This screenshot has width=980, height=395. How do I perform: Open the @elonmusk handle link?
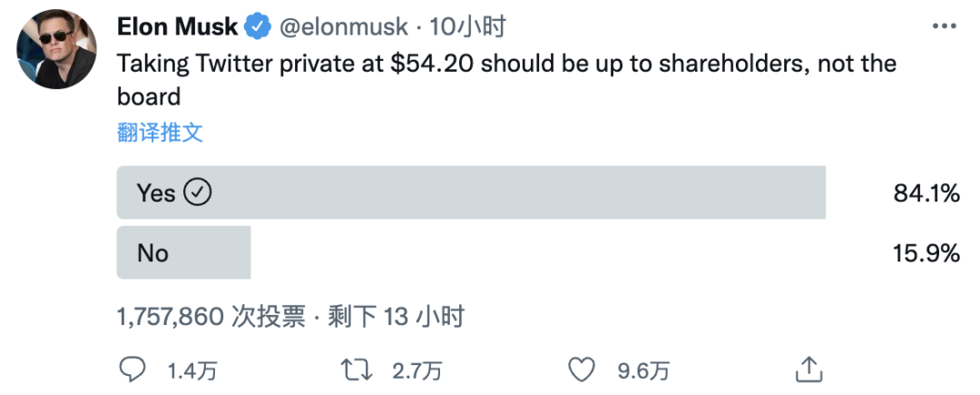(345, 27)
